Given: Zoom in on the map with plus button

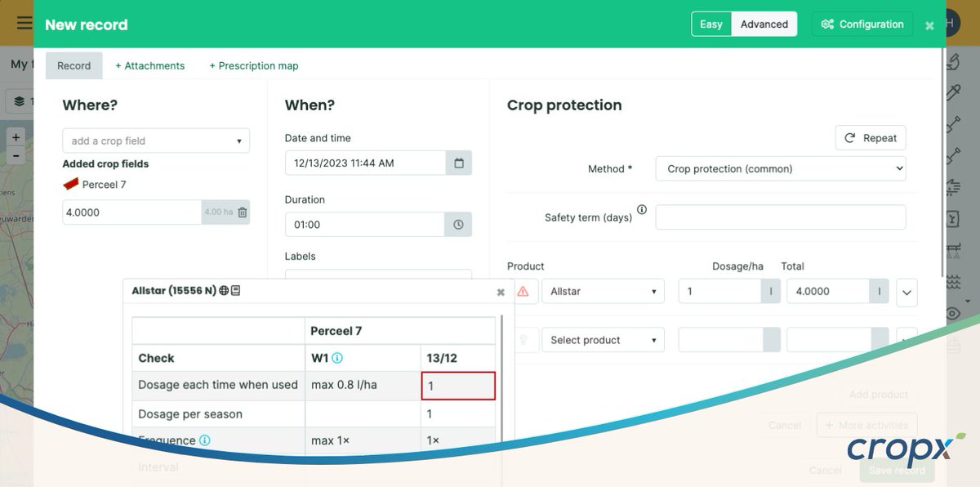Looking at the screenshot, I should (x=16, y=137).
